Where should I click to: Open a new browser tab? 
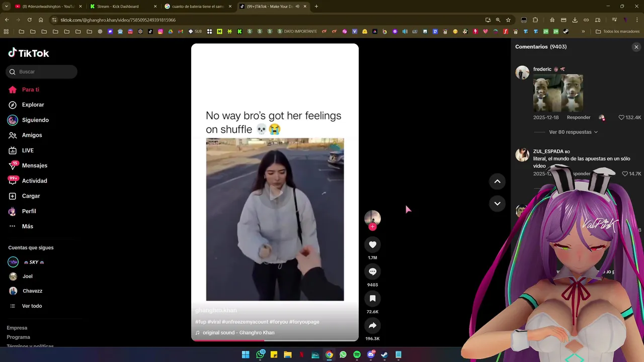click(316, 7)
